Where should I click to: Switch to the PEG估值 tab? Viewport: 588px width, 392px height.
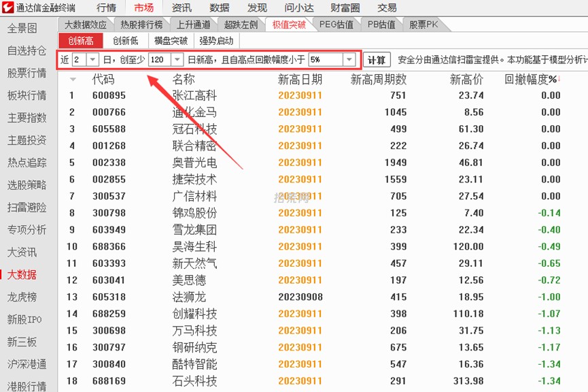tap(336, 24)
